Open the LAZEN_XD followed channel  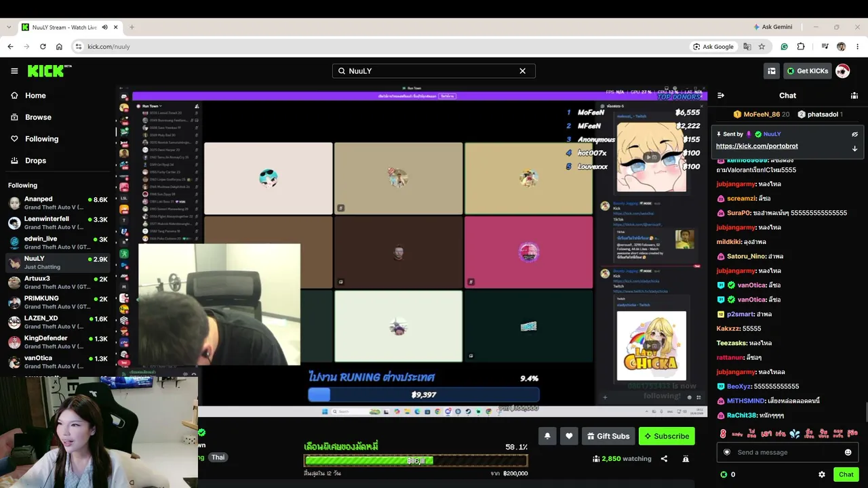[58, 322]
